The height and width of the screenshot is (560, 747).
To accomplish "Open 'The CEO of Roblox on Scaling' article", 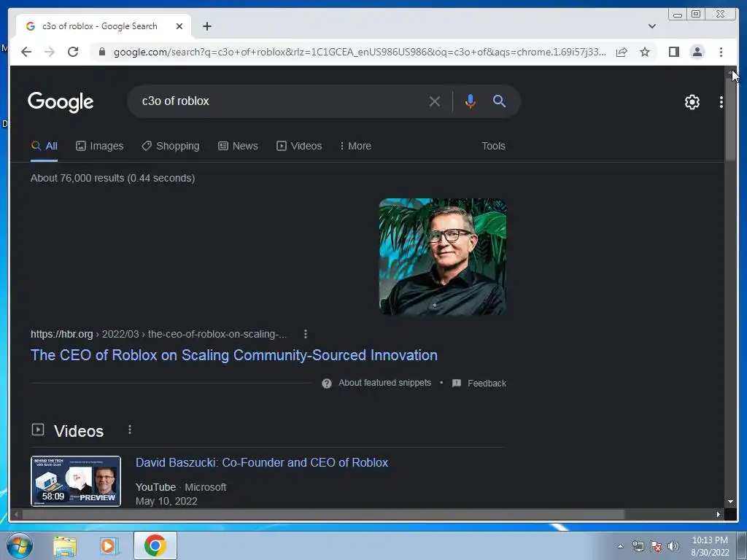I will coord(234,355).
